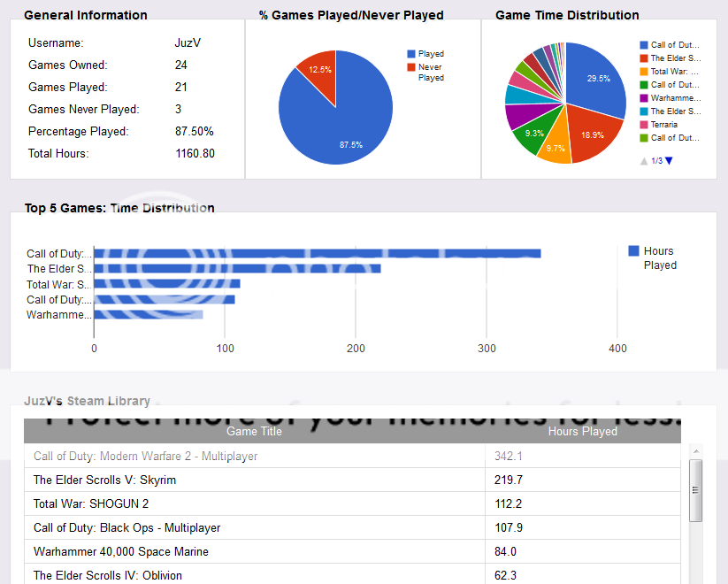The height and width of the screenshot is (584, 728).
Task: Click the previous page arrow in pie legend
Action: tap(643, 160)
